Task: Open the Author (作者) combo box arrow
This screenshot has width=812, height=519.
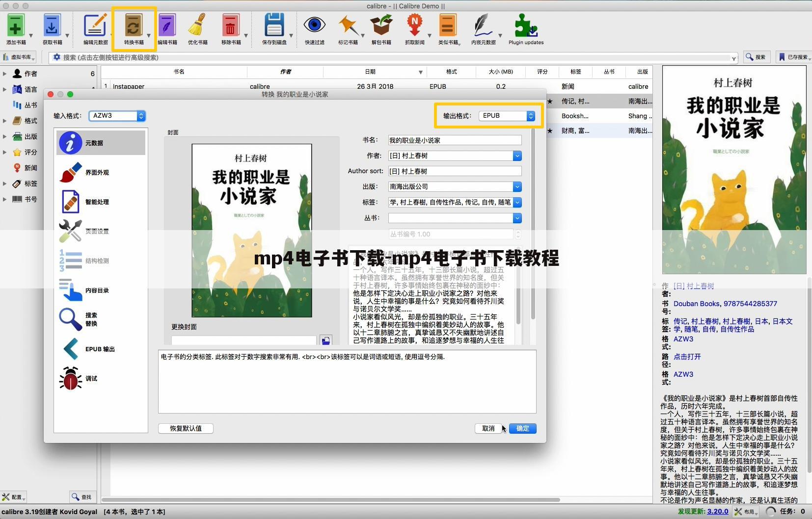Action: click(517, 156)
